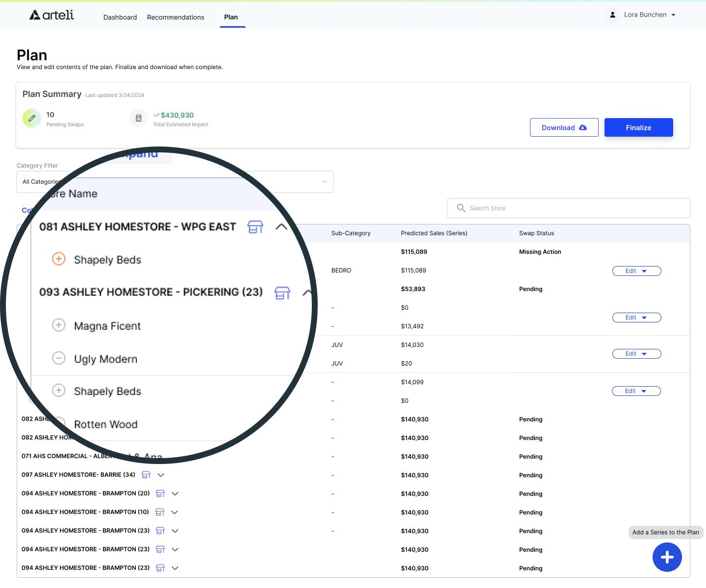This screenshot has height=588, width=706.
Task: Click the calculator Estimated Impact icon
Action: click(139, 118)
